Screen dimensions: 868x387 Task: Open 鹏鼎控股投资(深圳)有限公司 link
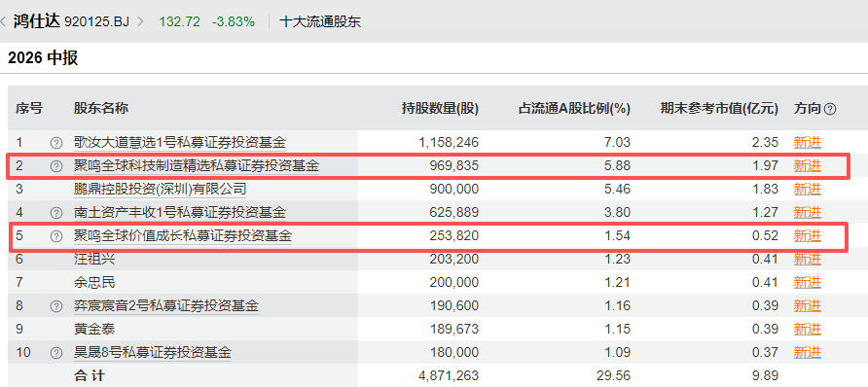[x=160, y=189]
